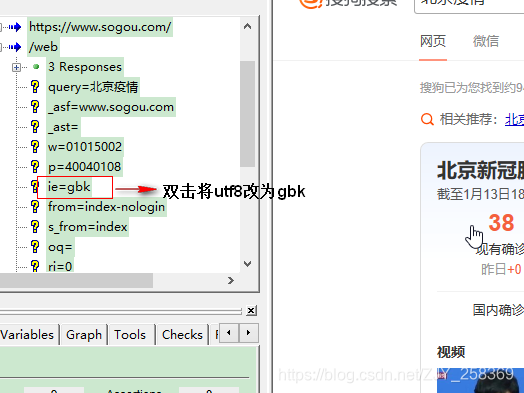Select the w=01015002 parameter
524x393 pixels.
click(x=85, y=147)
